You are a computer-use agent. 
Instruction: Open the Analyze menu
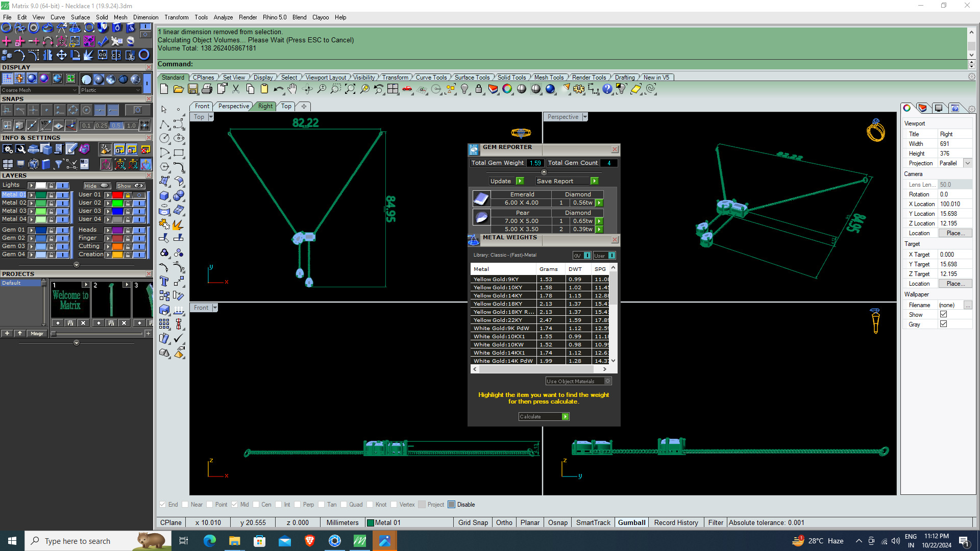[223, 17]
